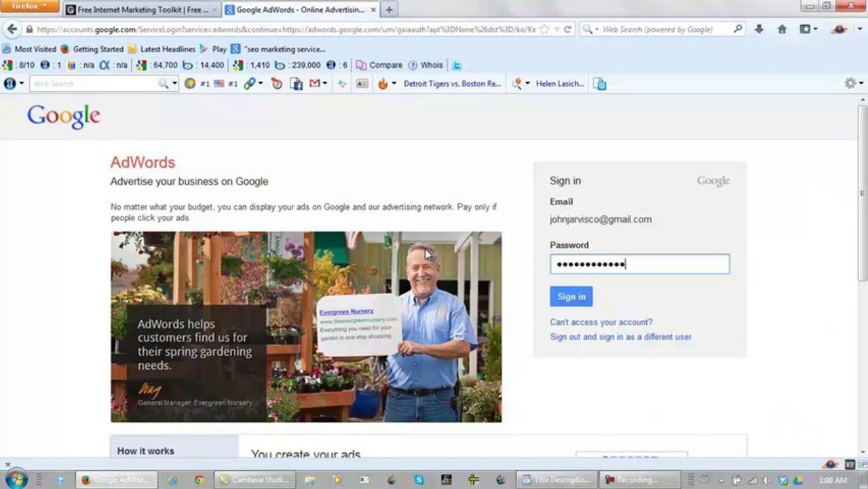The width and height of the screenshot is (868, 489).
Task: Click Whois in the SEO toolbar
Action: (x=426, y=65)
